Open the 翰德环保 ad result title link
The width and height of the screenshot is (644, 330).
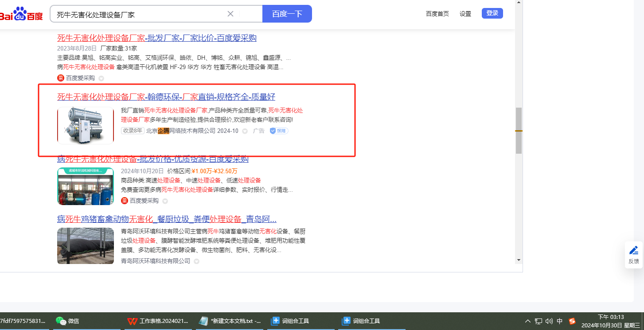coord(166,97)
